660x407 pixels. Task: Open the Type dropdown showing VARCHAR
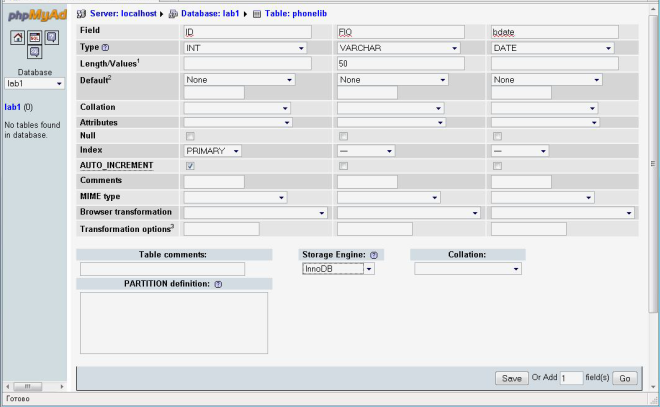pyautogui.click(x=399, y=48)
